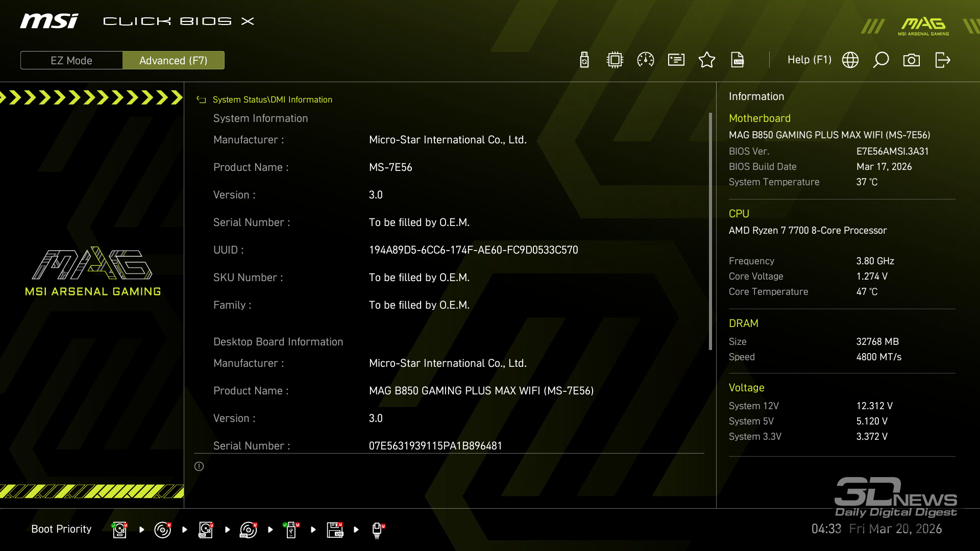Image resolution: width=980 pixels, height=551 pixels.
Task: Select the USB floppy boot priority device
Action: tap(335, 530)
